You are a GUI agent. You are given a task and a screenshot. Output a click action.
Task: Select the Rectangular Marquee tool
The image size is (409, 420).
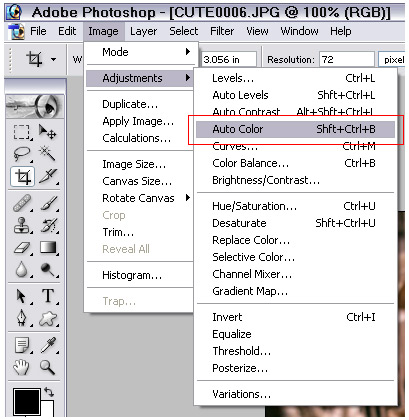(22, 132)
